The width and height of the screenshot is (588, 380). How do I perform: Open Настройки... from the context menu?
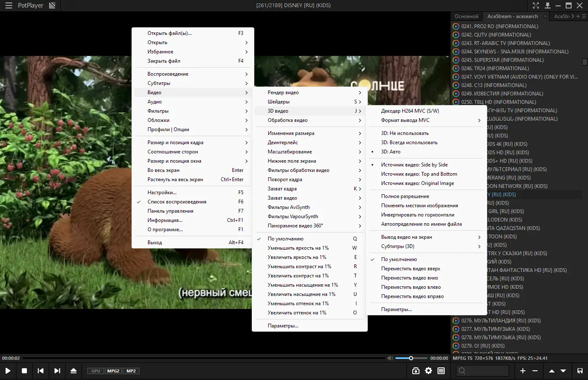click(193, 193)
